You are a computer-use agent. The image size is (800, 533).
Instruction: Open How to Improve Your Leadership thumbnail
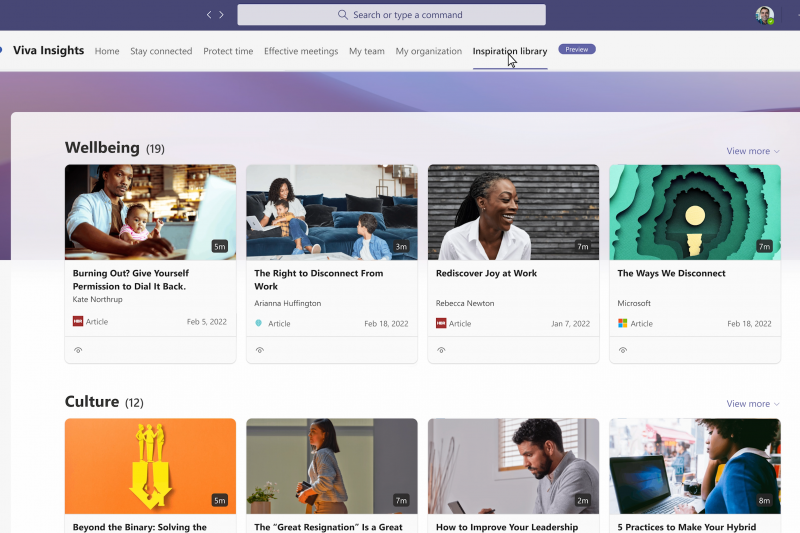[513, 466]
